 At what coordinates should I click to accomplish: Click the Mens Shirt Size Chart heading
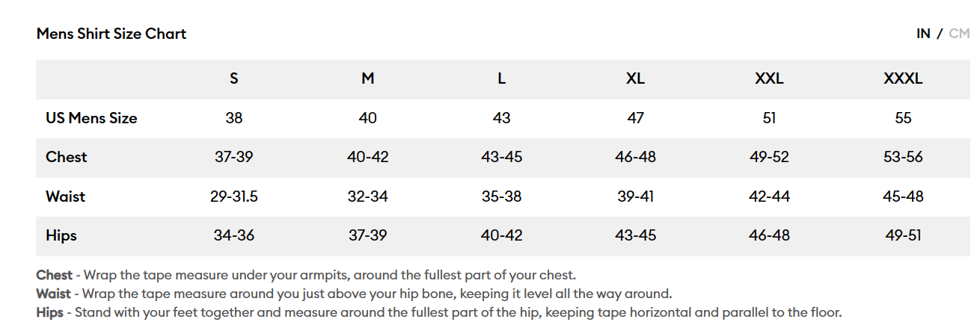[x=111, y=34]
